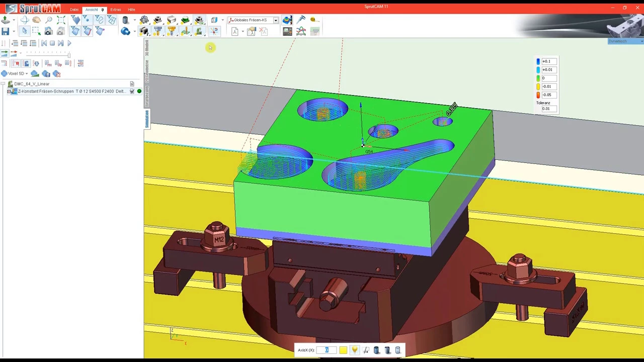Click the blue +0.1 tolerance color swatch
This screenshot has height=362, width=644.
[x=538, y=61]
